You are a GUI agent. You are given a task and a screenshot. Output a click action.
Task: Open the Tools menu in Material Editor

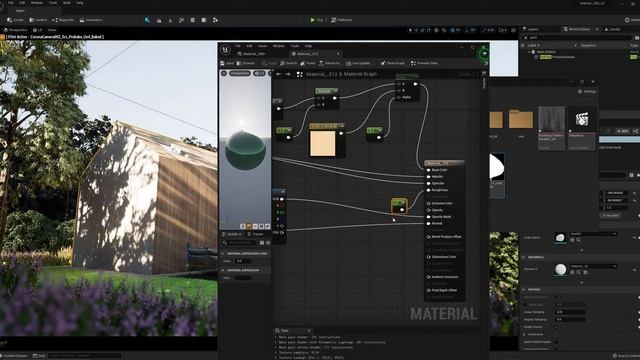(295, 46)
